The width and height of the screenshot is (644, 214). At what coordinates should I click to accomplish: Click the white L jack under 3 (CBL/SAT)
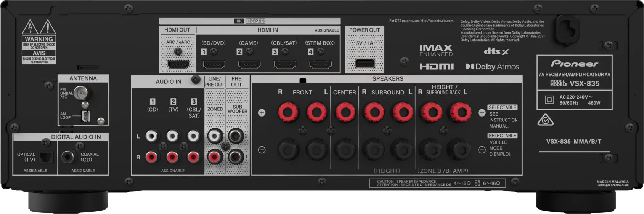tap(193, 136)
